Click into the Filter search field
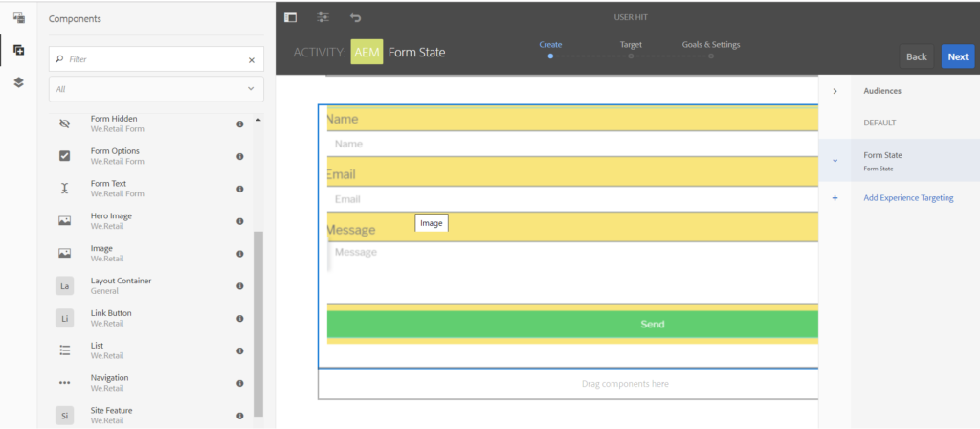Viewport: 980px width, 429px height. tap(156, 59)
